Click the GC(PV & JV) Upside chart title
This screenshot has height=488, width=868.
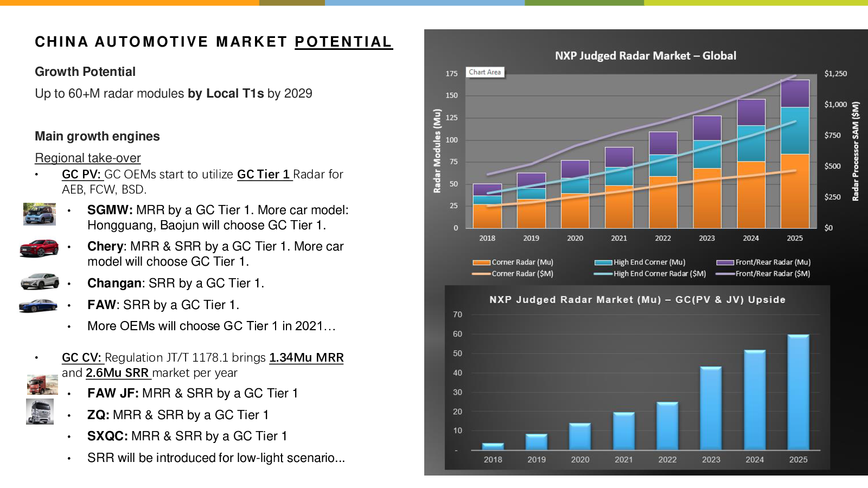click(x=637, y=299)
